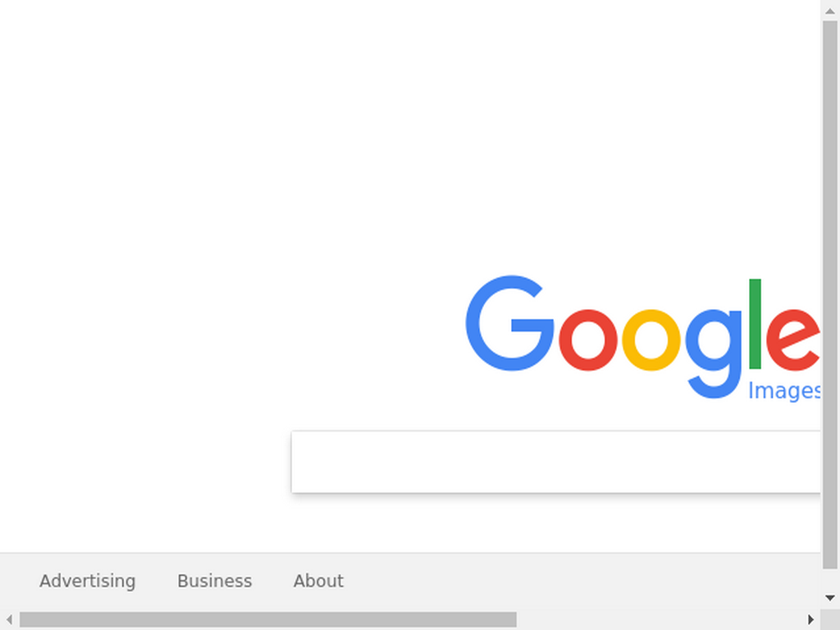Click the blue Images label under the logo
Screen dimensions: 840x630
(784, 391)
